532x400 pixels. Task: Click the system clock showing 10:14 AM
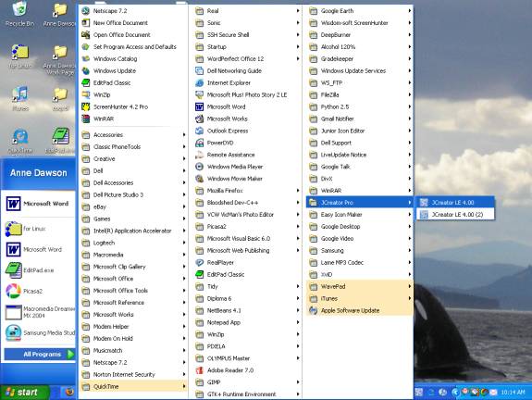[x=513, y=393]
